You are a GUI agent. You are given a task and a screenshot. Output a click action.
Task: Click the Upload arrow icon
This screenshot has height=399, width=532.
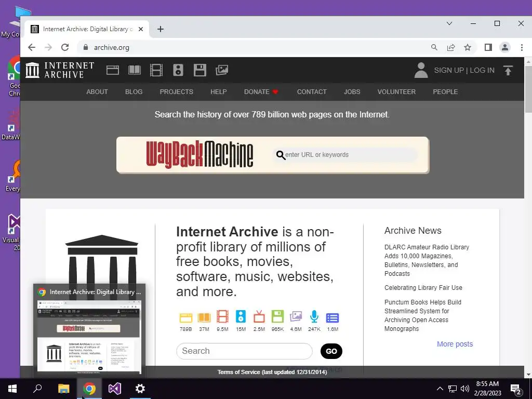508,70
